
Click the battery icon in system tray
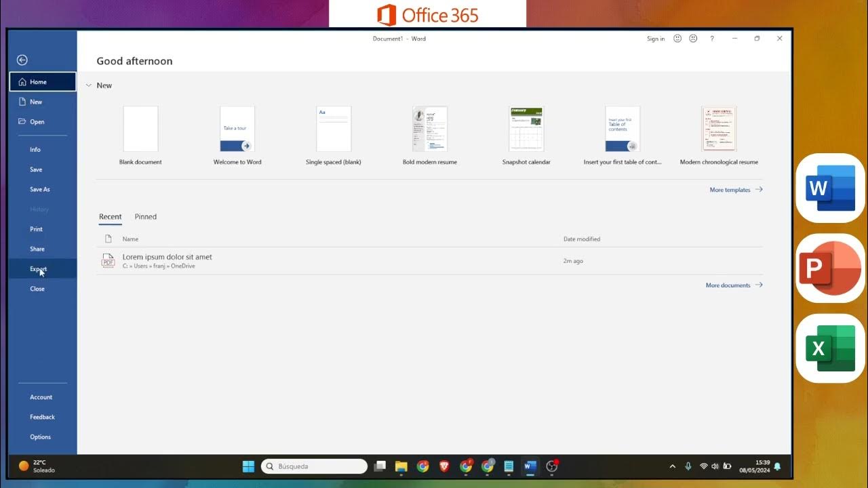click(x=728, y=466)
